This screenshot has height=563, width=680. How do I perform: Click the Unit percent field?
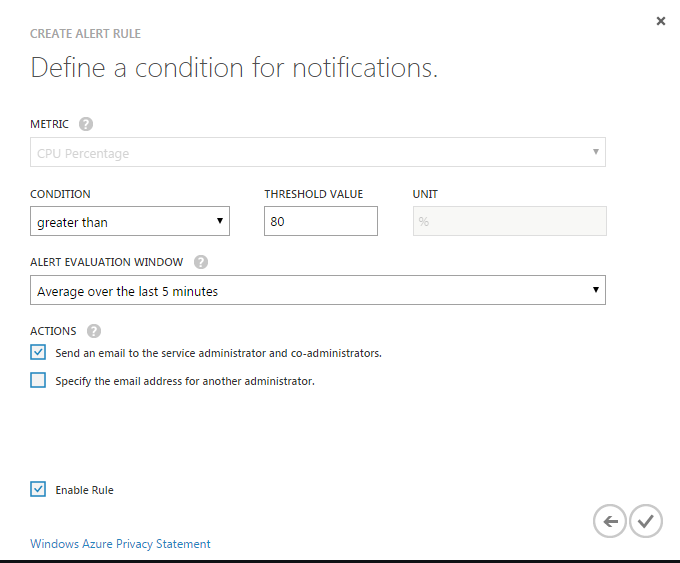click(x=509, y=222)
